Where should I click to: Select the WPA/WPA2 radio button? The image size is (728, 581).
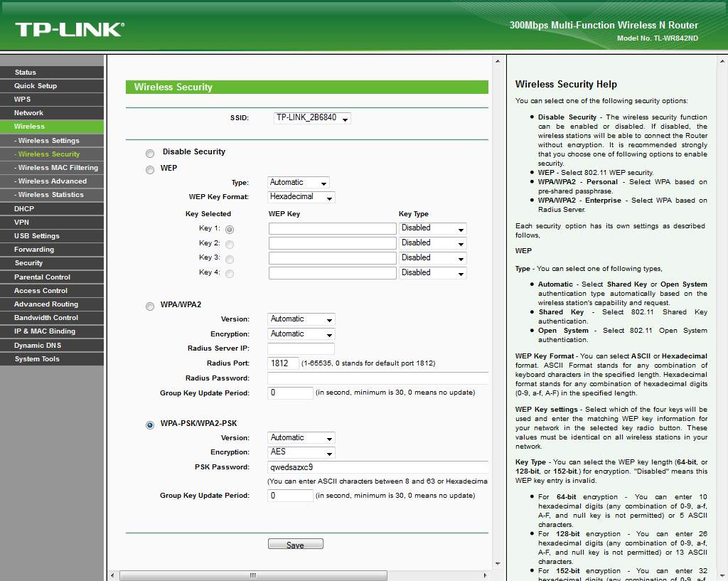point(150,306)
